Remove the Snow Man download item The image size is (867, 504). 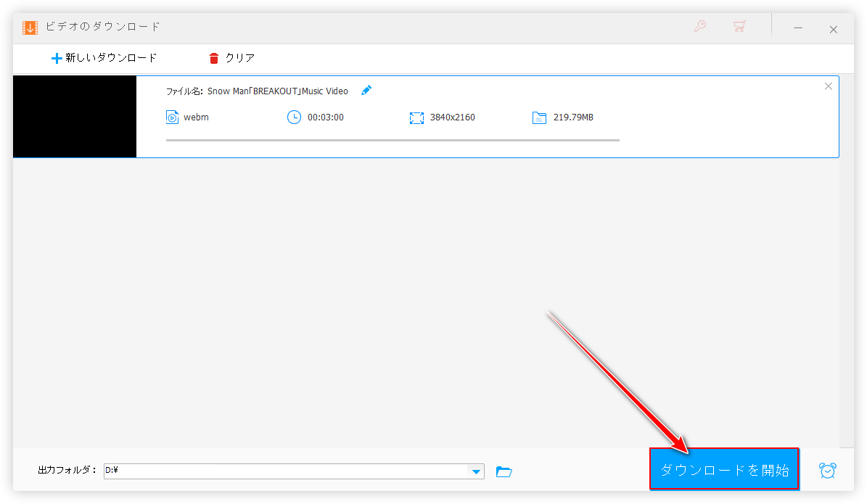coord(828,86)
